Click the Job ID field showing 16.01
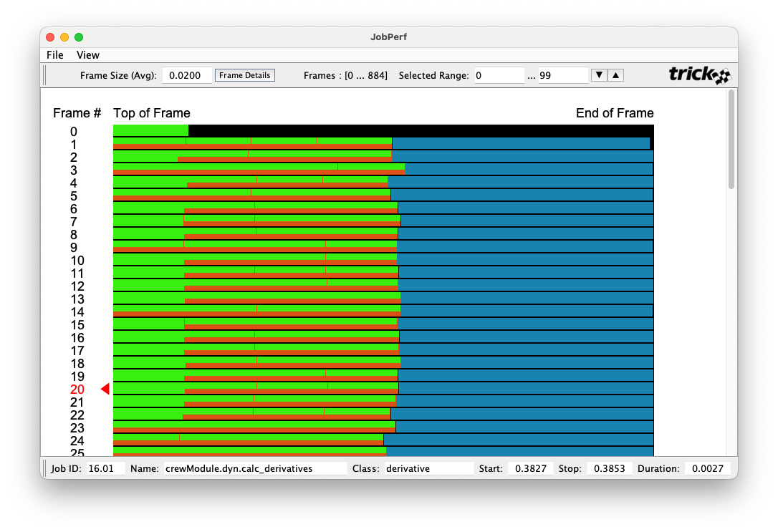The image size is (778, 532). (105, 468)
